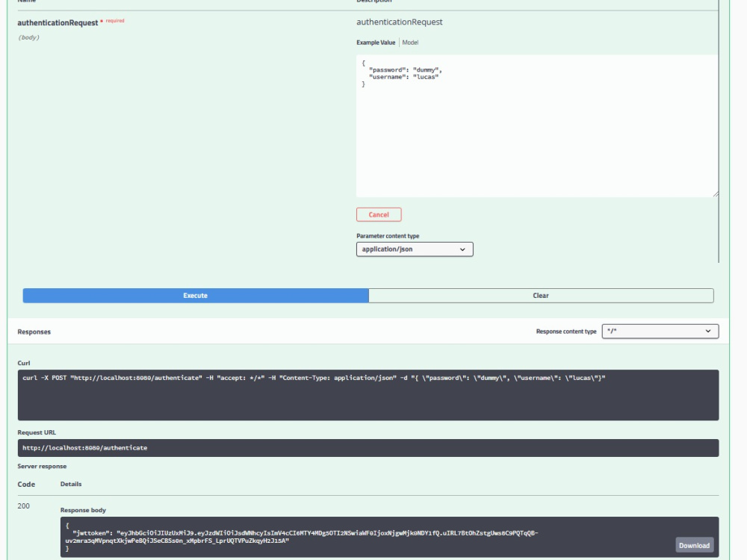This screenshot has height=560, width=747.
Task: Clear the request parameters
Action: (539, 295)
